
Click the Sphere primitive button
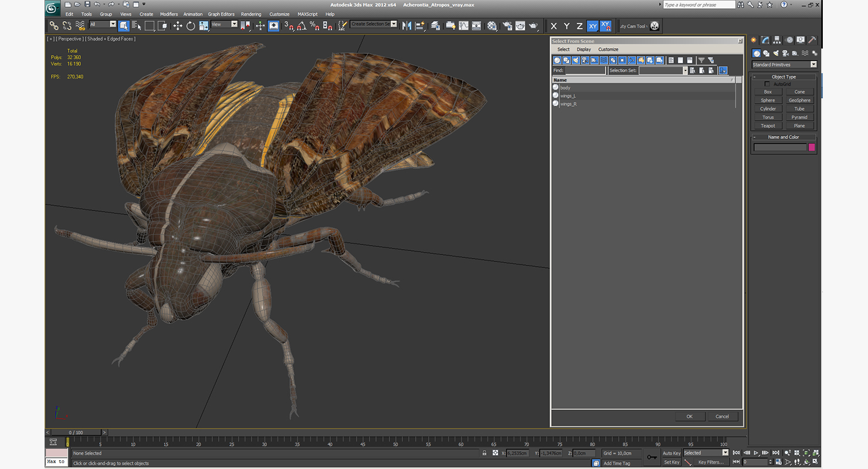click(768, 100)
